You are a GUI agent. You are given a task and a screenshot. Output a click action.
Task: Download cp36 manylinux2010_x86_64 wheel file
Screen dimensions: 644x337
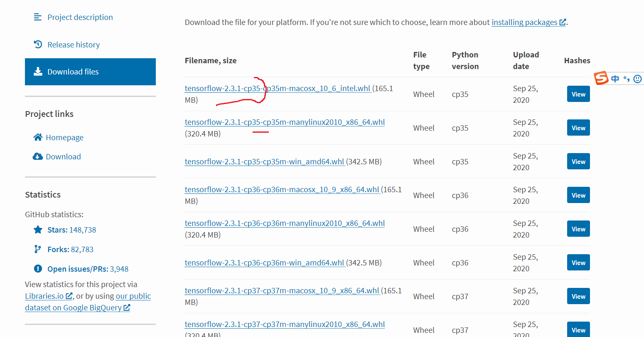click(x=285, y=223)
